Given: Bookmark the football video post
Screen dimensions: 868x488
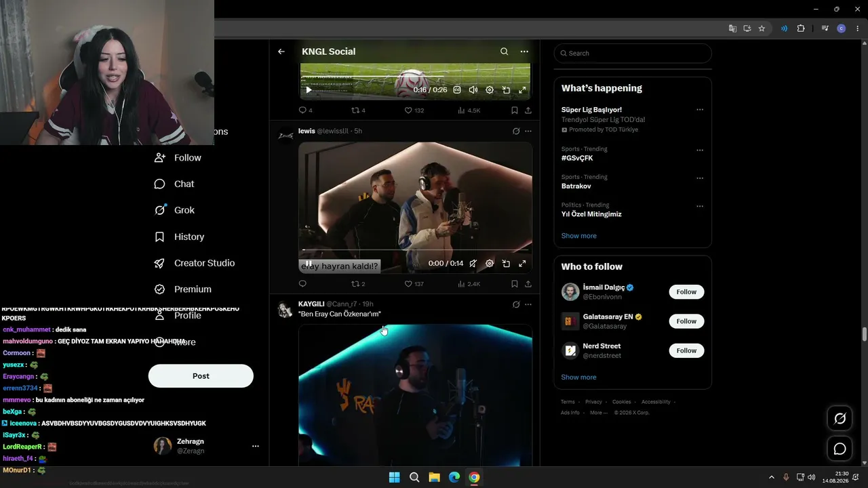Looking at the screenshot, I should coord(515,110).
